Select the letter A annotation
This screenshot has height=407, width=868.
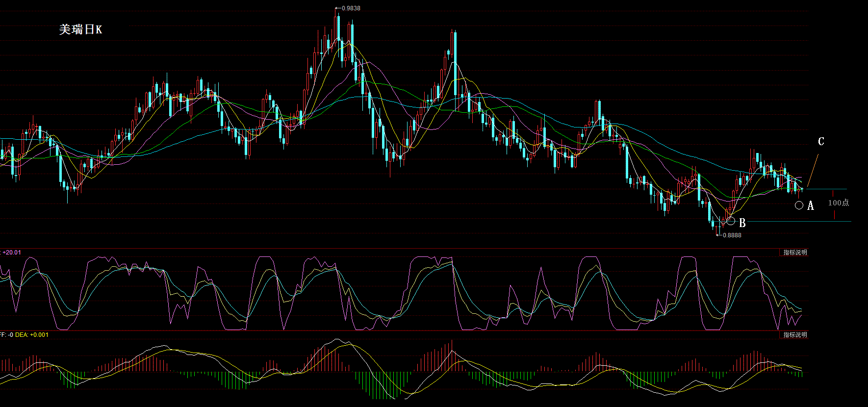(810, 206)
